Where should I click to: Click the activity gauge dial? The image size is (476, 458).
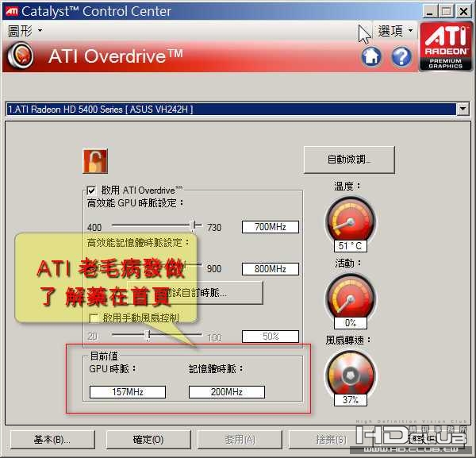pos(351,296)
